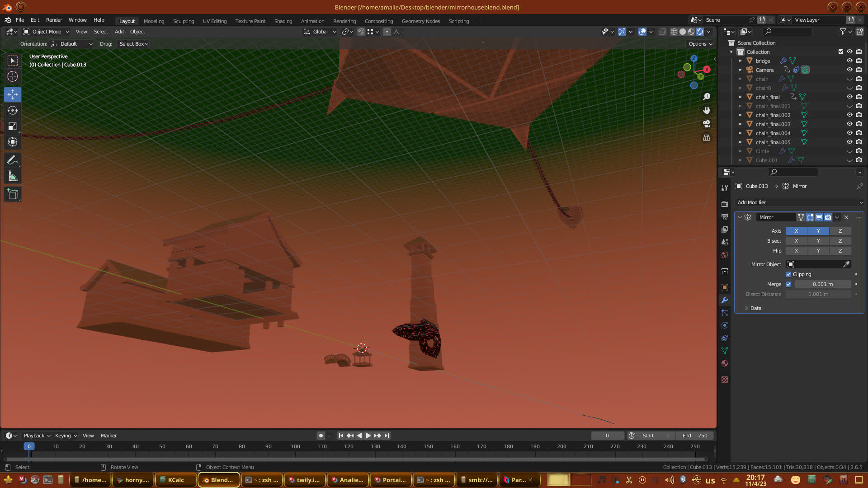Image resolution: width=868 pixels, height=488 pixels.
Task: Select the Annotate pencil tool
Action: [13, 160]
